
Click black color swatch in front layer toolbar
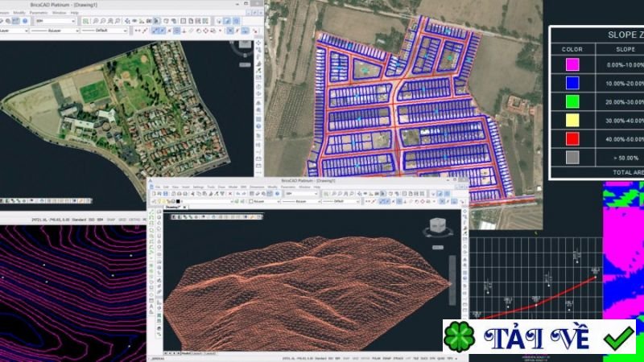(x=178, y=202)
